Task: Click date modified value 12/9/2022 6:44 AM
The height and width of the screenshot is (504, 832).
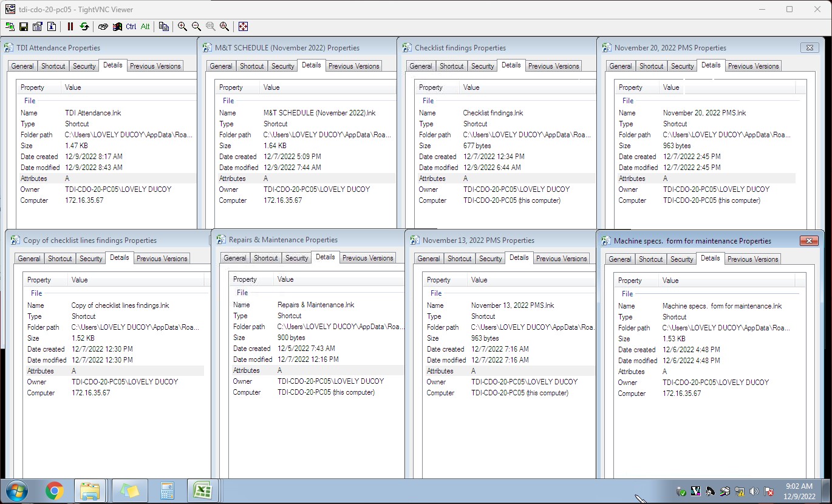Action: [492, 168]
